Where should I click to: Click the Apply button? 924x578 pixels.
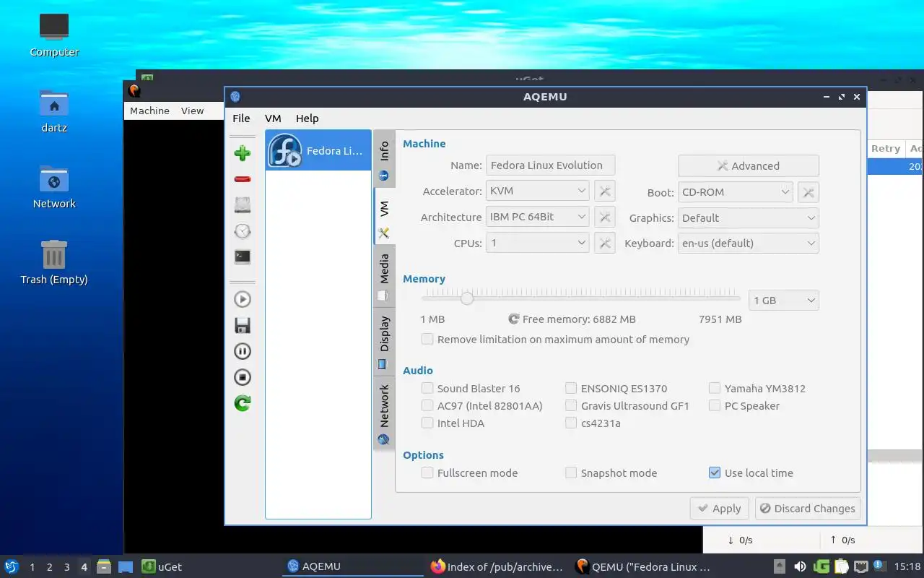coord(720,508)
